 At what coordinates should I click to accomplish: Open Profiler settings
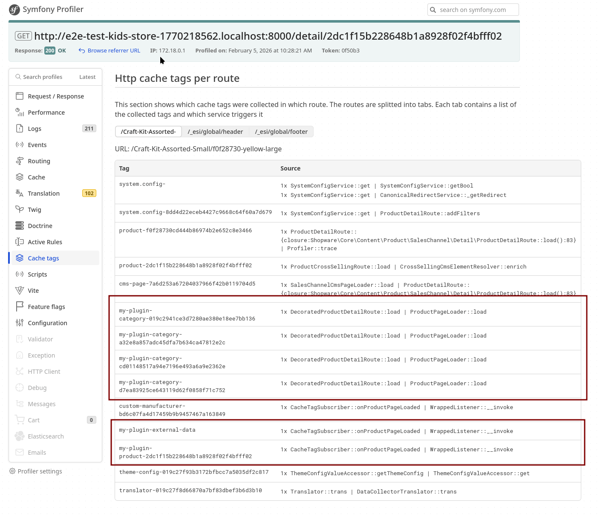[x=36, y=471]
